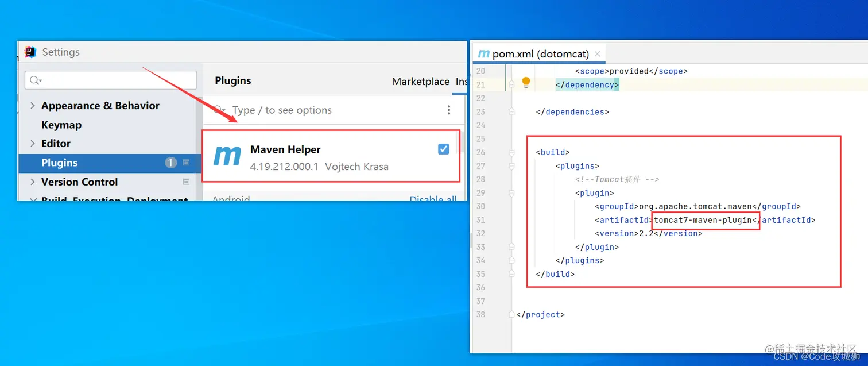Expand Build, Execution, Deployment section
Image resolution: width=868 pixels, height=366 pixels.
tap(32, 199)
